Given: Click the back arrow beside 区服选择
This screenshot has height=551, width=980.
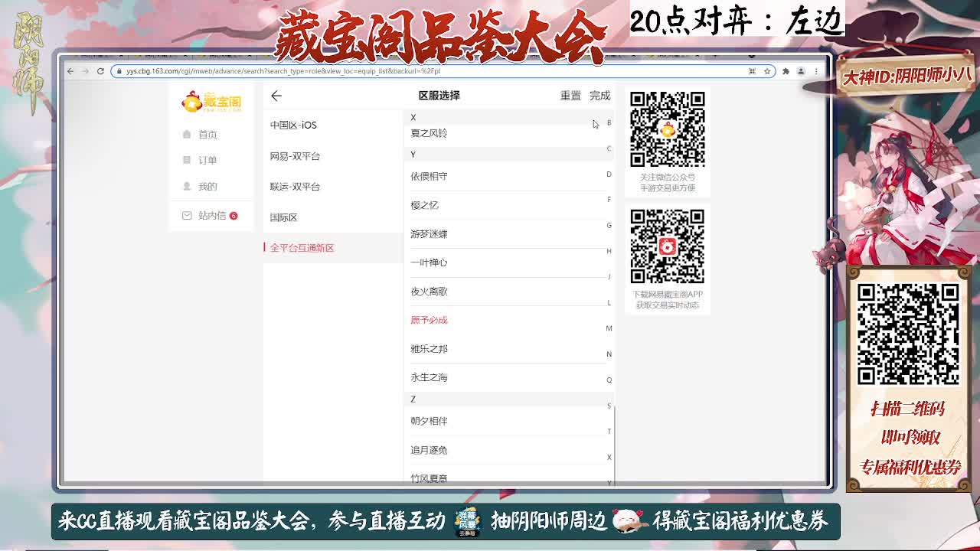Looking at the screenshot, I should (x=276, y=96).
